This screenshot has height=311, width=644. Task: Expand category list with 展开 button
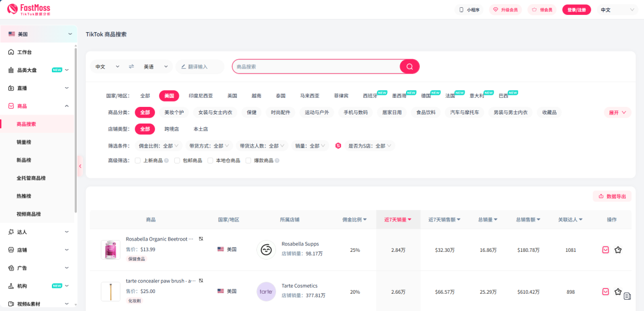point(617,112)
